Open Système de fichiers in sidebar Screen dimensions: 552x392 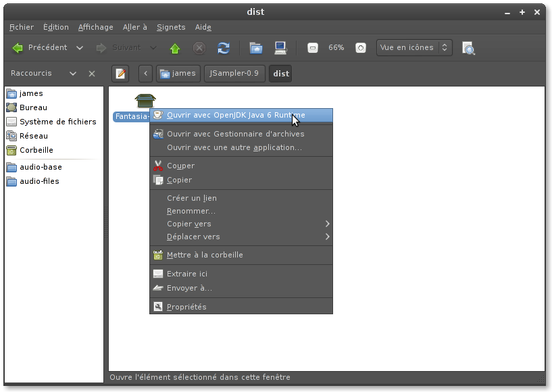point(54,122)
